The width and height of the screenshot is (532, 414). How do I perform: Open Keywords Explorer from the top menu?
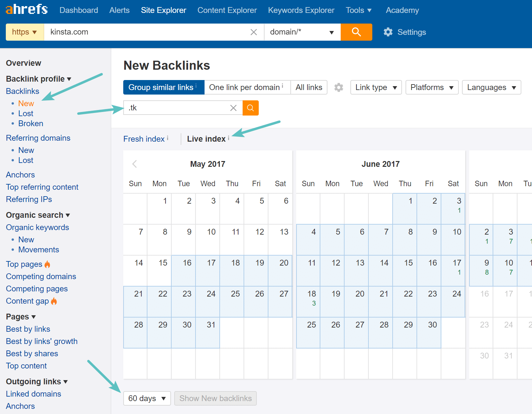click(x=301, y=10)
